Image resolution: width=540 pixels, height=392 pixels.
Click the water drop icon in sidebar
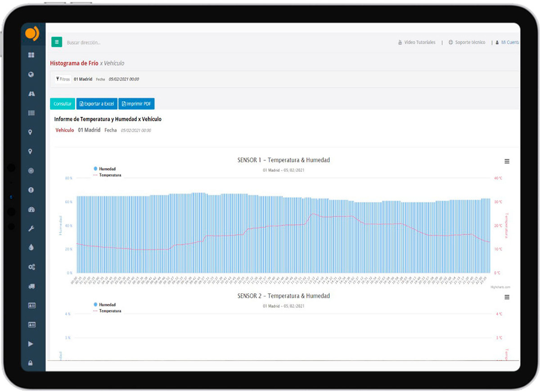pos(31,248)
